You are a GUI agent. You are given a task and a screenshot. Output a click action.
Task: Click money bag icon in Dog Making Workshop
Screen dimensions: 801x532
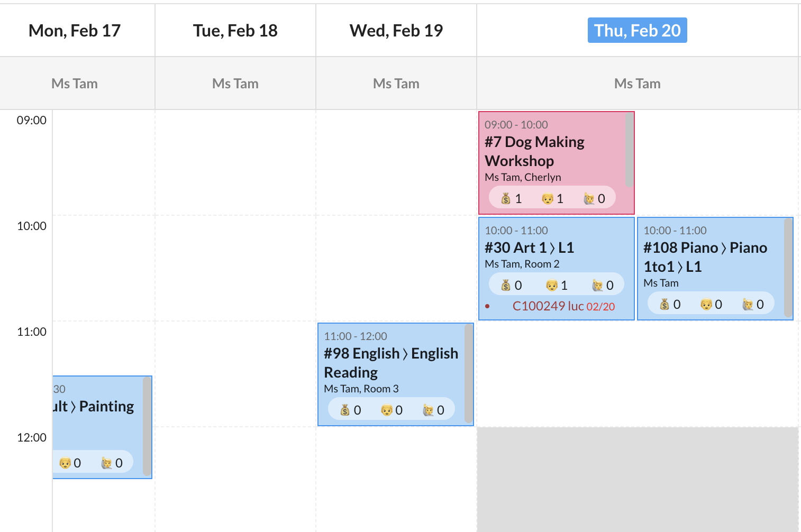click(506, 199)
